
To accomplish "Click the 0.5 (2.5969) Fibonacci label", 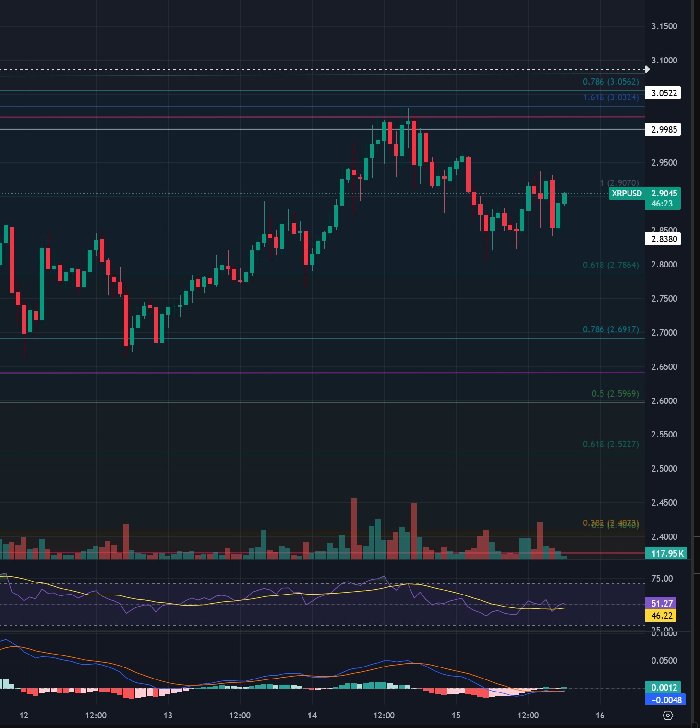I will pos(615,394).
